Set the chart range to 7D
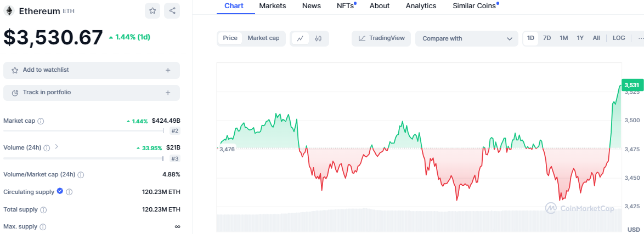644x234 pixels. (547, 38)
